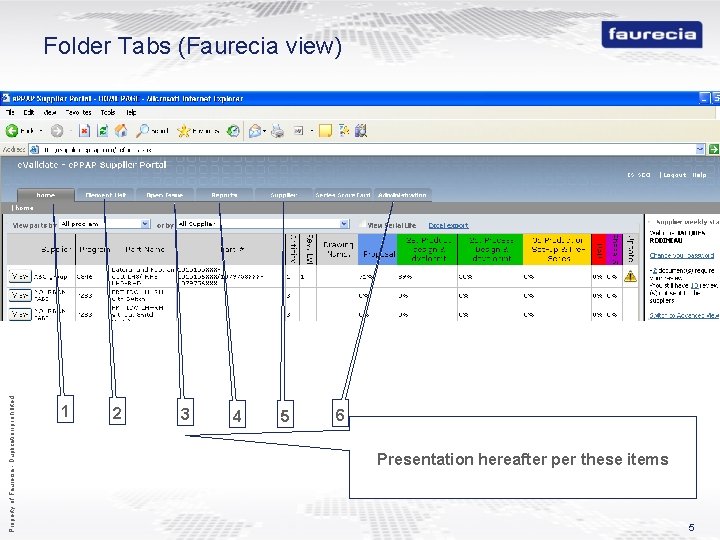Click the Product design & development green header
Image resolution: width=720 pixels, height=540 pixels.
[x=427, y=249]
